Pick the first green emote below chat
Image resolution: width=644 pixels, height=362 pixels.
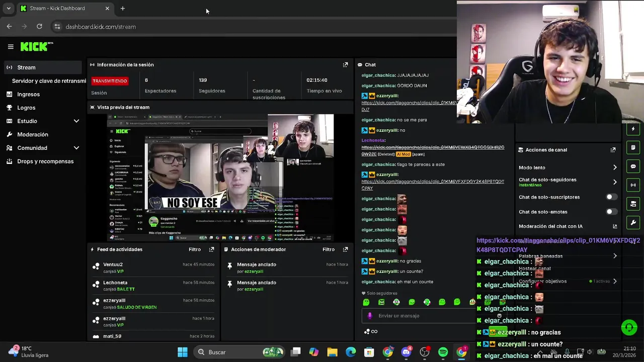(x=366, y=302)
